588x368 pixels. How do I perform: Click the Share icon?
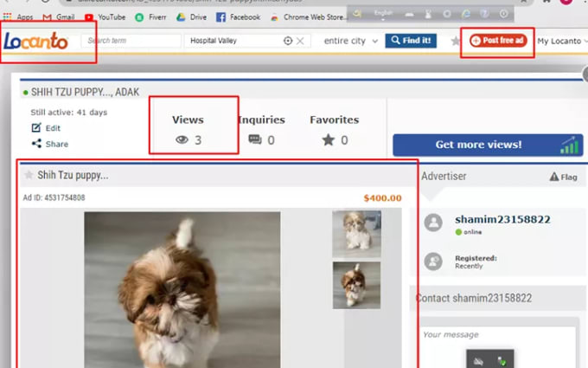coord(36,144)
